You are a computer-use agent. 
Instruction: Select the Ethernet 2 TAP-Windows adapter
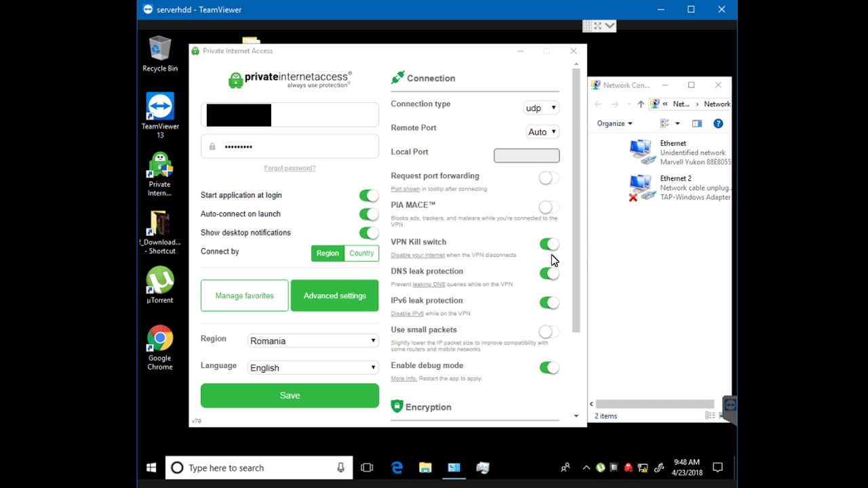click(x=680, y=188)
